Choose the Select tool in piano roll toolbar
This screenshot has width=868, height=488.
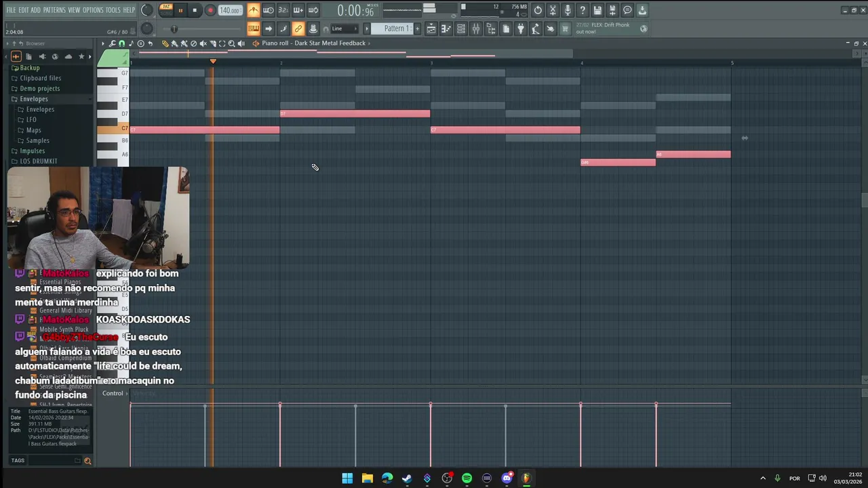tap(222, 43)
